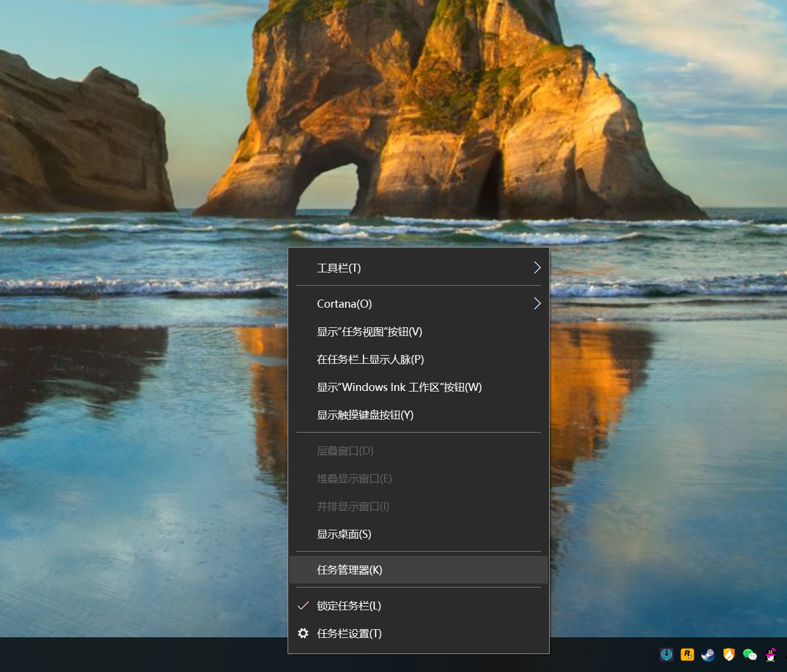Expand the chevron beside 工具栏(T)
Screen dimensions: 787x672
coord(537,267)
